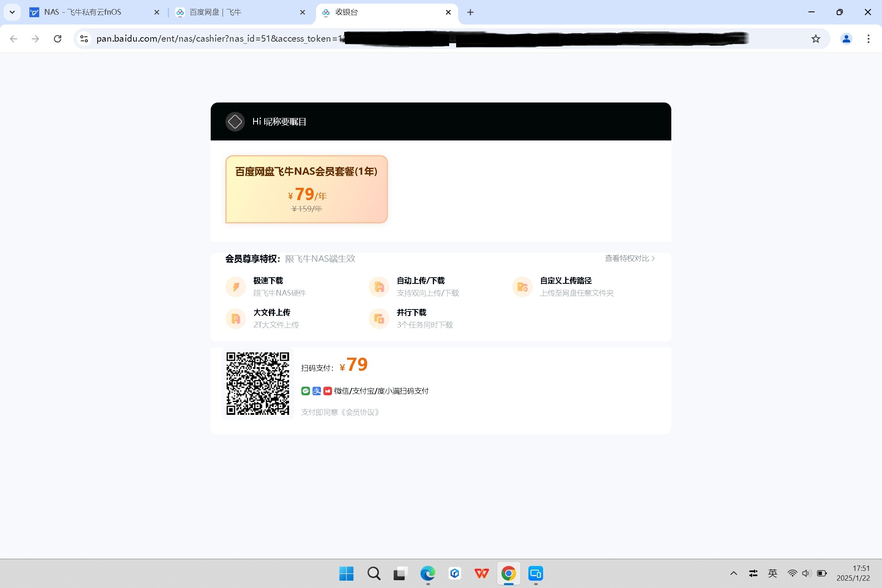Click the user avatar icon beside Hi 昵称要瞩目
Image resolution: width=882 pixels, height=588 pixels.
point(235,122)
